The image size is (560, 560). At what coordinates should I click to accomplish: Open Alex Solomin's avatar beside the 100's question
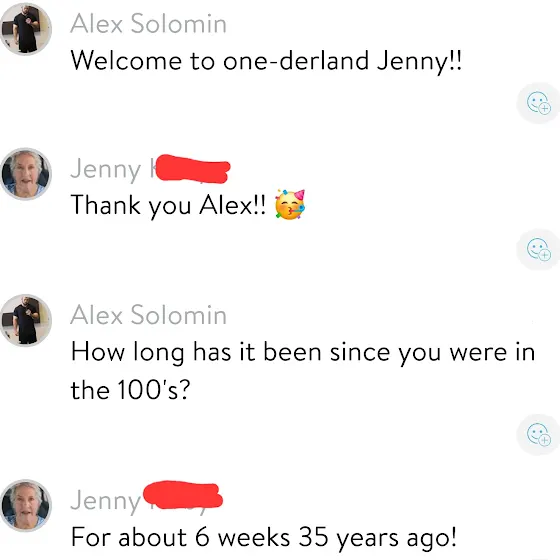pyautogui.click(x=25, y=320)
